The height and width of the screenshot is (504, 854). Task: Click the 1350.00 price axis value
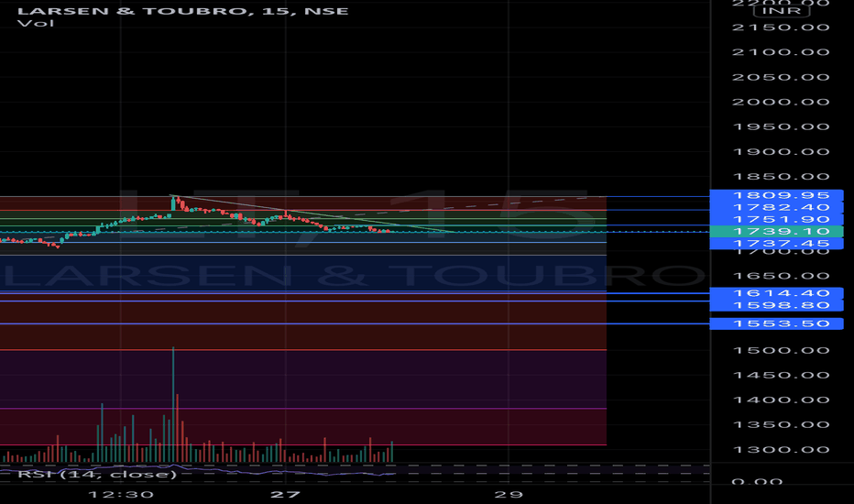pos(781,425)
